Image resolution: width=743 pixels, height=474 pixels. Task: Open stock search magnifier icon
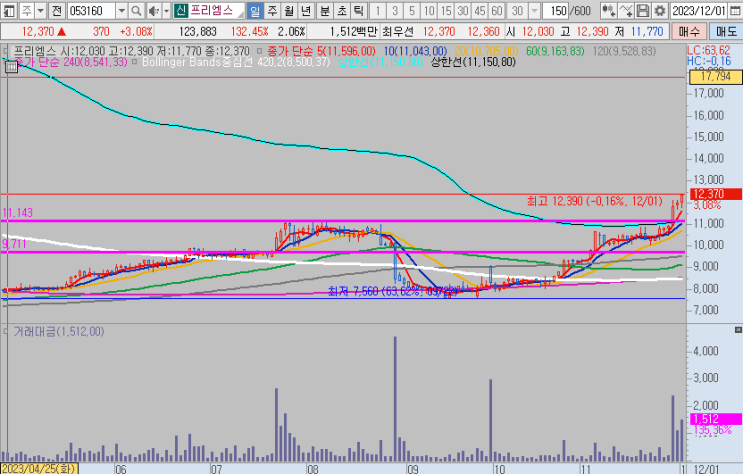[x=136, y=10]
